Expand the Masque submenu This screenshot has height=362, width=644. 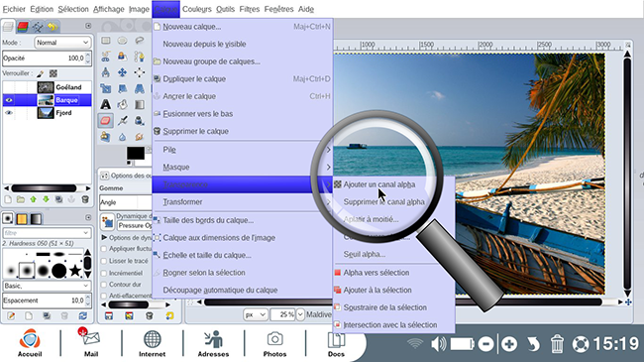coord(243,167)
